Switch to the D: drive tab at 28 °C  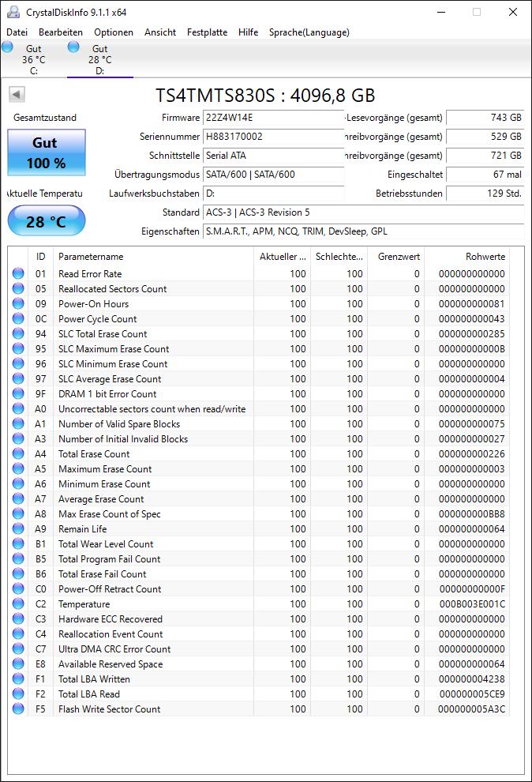point(99,59)
